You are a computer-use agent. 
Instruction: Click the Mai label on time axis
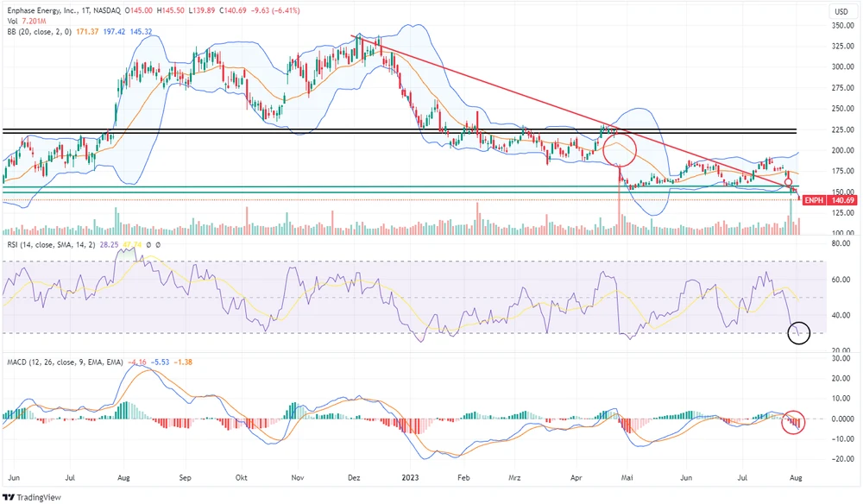pyautogui.click(x=633, y=475)
